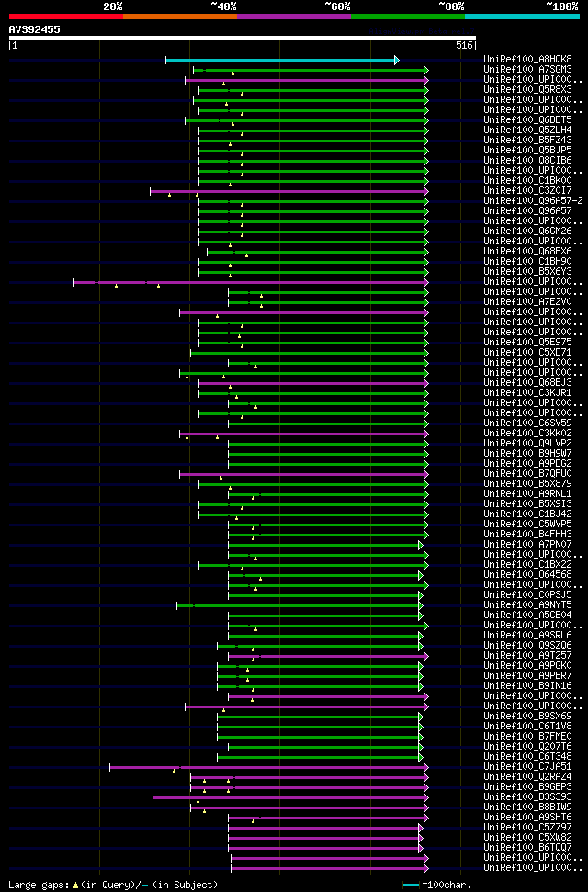Select label UniRef100_C0PSJ5
The height and width of the screenshot is (892, 588).
527,594
